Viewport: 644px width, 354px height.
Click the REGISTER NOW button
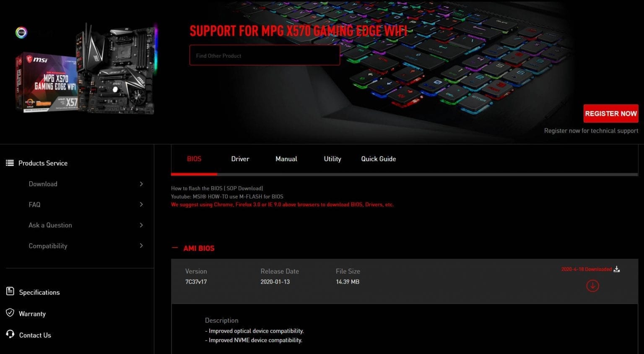[x=611, y=114]
